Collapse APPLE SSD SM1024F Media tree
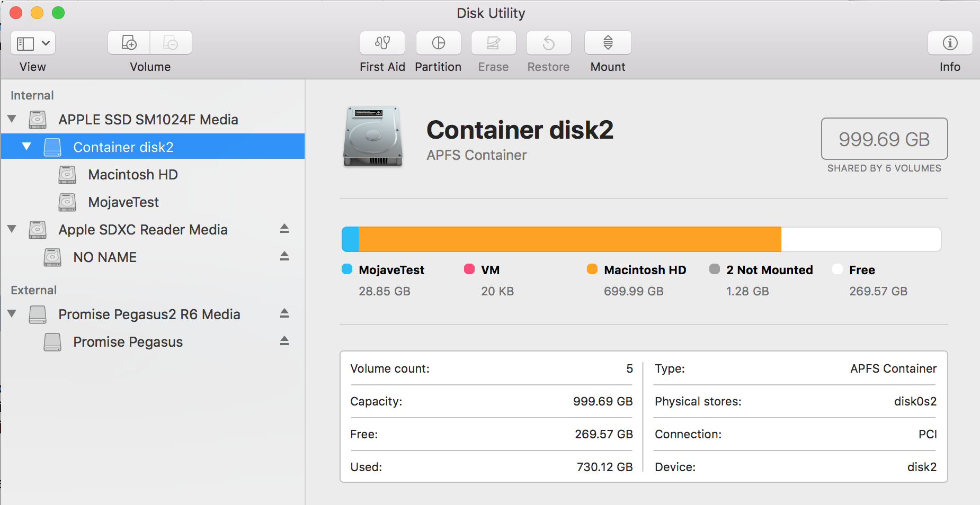This screenshot has width=980, height=505. [x=12, y=119]
